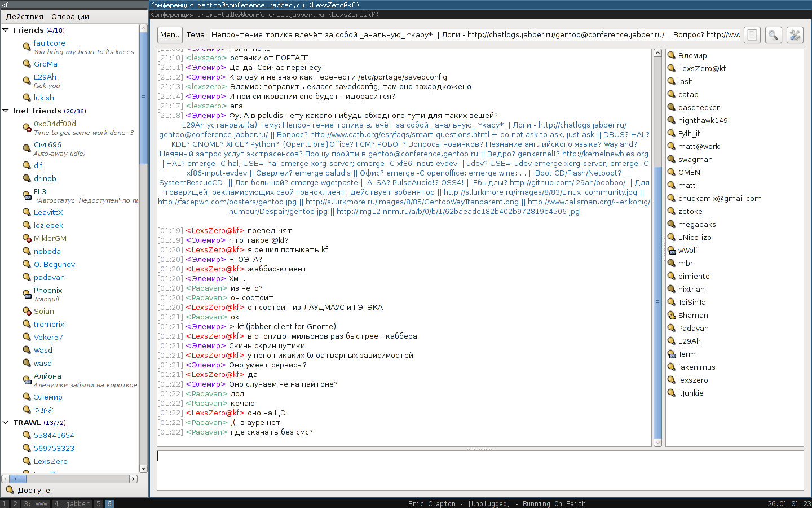The height and width of the screenshot is (508, 812).
Task: Click the right arrow of roster horizontal scrollbar
Action: [133, 479]
